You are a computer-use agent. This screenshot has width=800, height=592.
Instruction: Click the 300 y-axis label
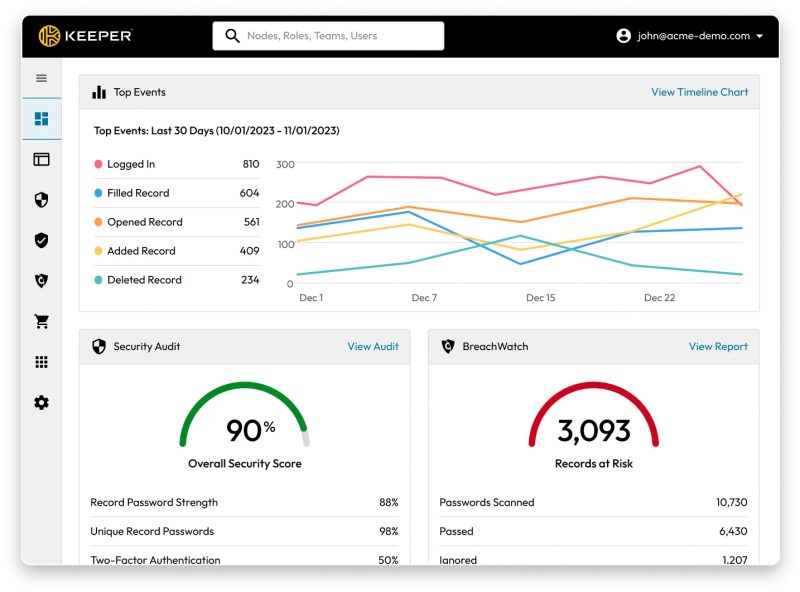pyautogui.click(x=285, y=164)
